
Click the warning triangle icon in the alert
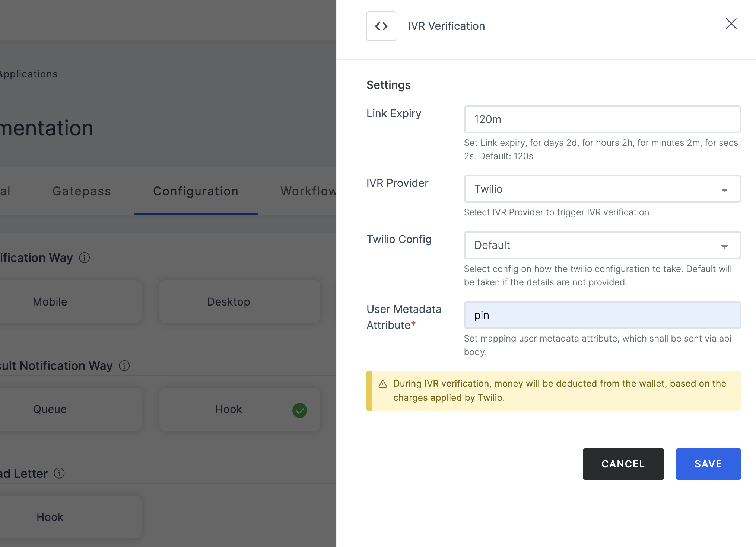pyautogui.click(x=383, y=384)
